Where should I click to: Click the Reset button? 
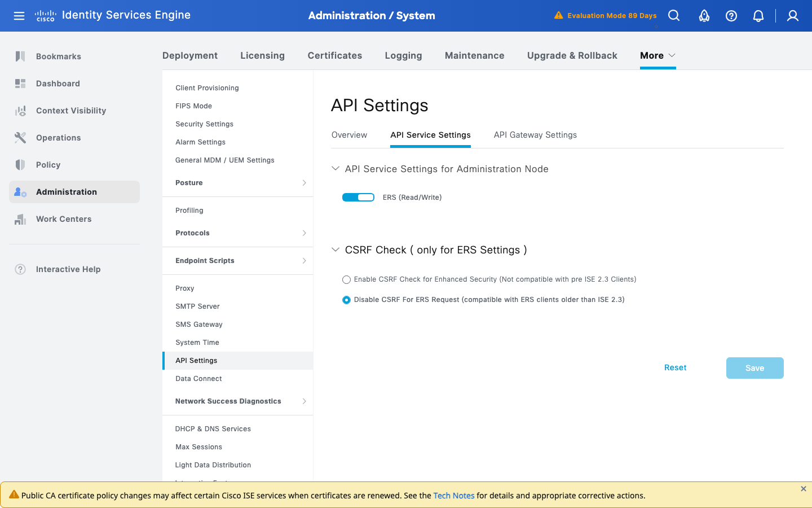(x=675, y=367)
